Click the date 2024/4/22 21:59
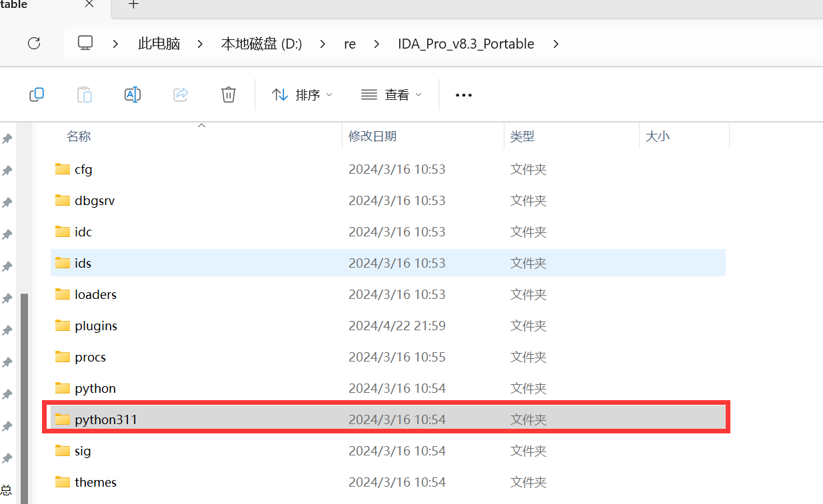Screen dimensions: 823x504 (x=397, y=326)
